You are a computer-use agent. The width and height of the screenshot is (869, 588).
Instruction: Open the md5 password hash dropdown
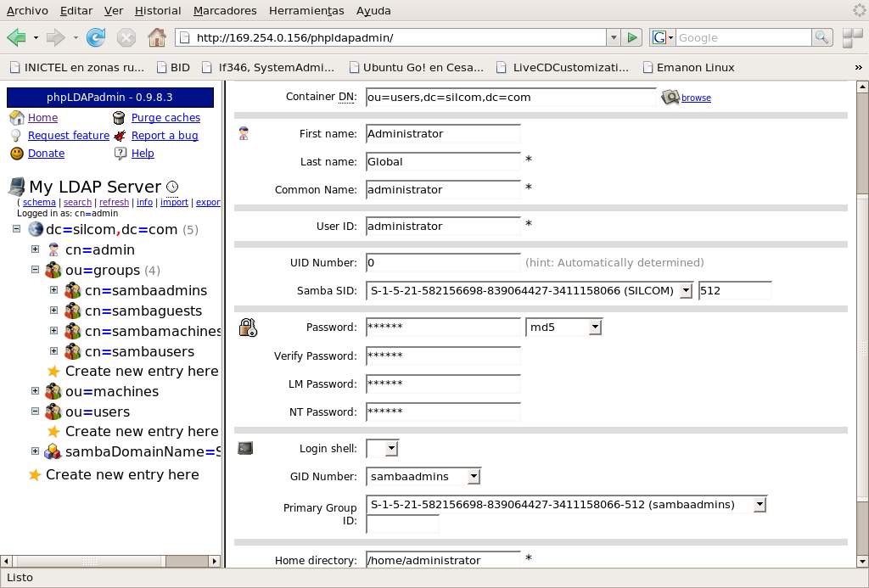pos(595,328)
